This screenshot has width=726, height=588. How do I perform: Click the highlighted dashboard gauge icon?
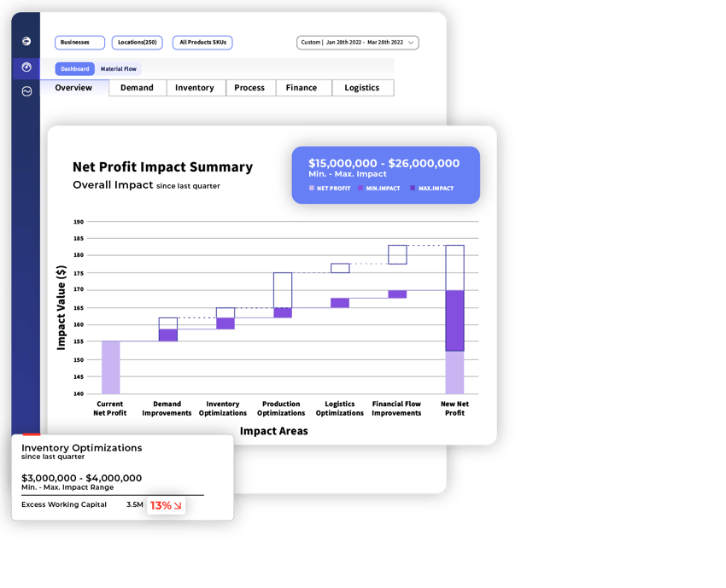click(26, 67)
